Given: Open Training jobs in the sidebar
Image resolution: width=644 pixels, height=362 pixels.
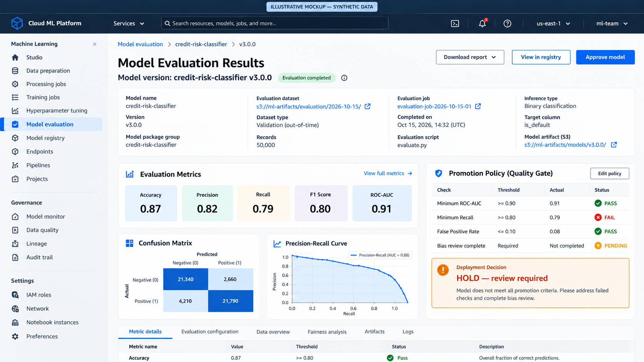Looking at the screenshot, I should click(43, 97).
